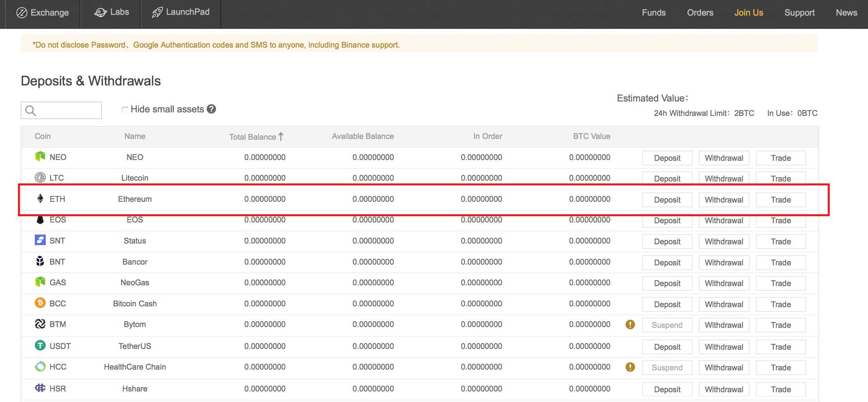
Task: Click the In Order column header
Action: 488,136
